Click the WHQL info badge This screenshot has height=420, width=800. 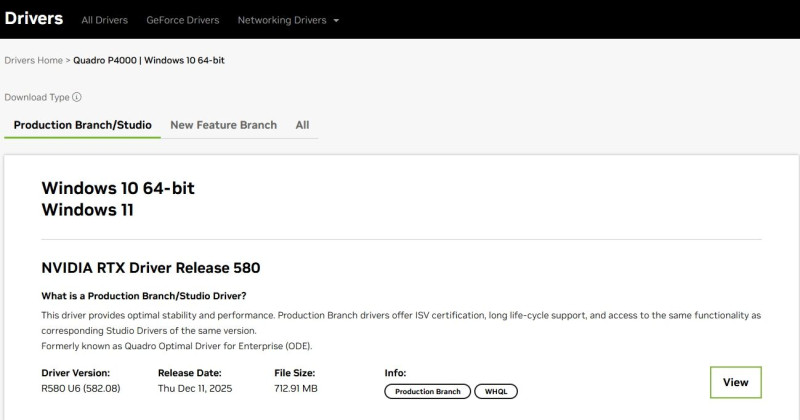click(x=495, y=392)
